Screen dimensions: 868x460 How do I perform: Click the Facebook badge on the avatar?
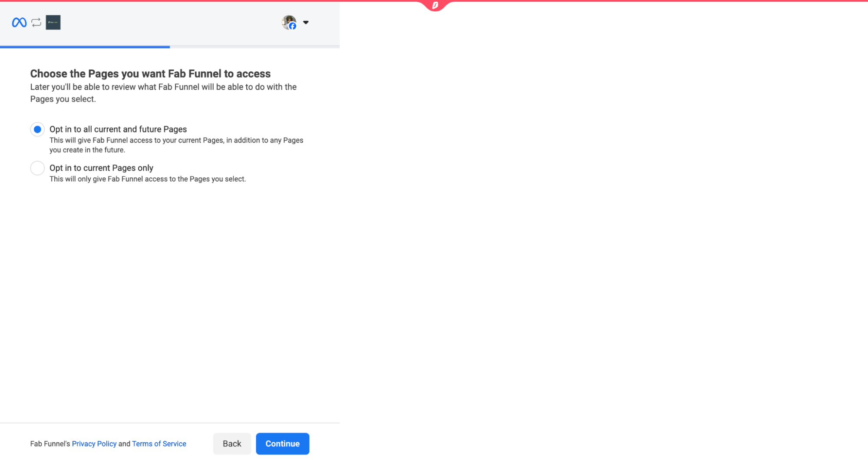293,26
